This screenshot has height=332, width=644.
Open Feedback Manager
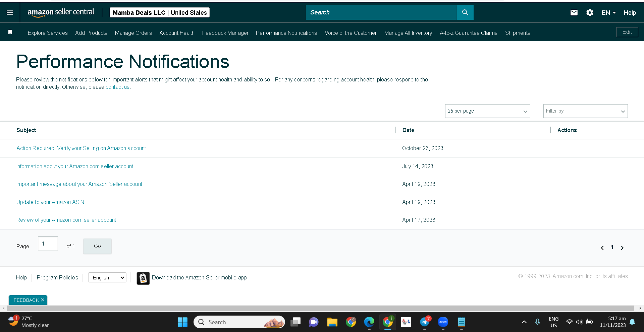coord(225,33)
